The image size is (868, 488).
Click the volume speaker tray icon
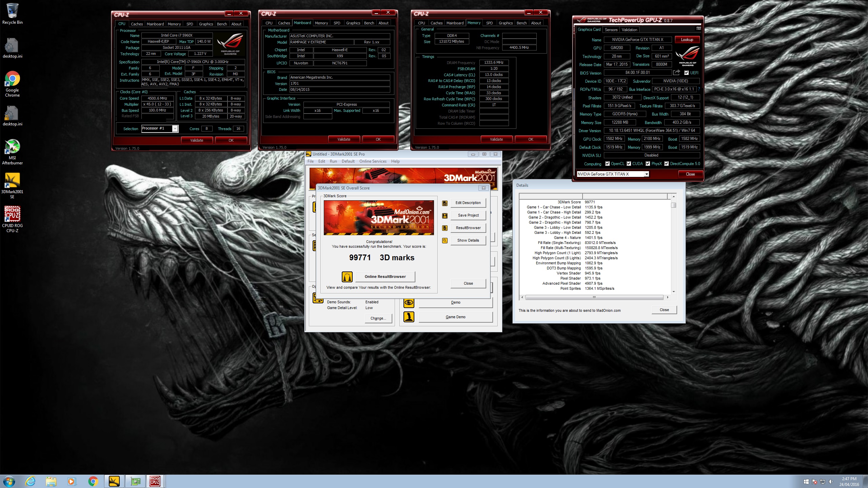click(831, 482)
